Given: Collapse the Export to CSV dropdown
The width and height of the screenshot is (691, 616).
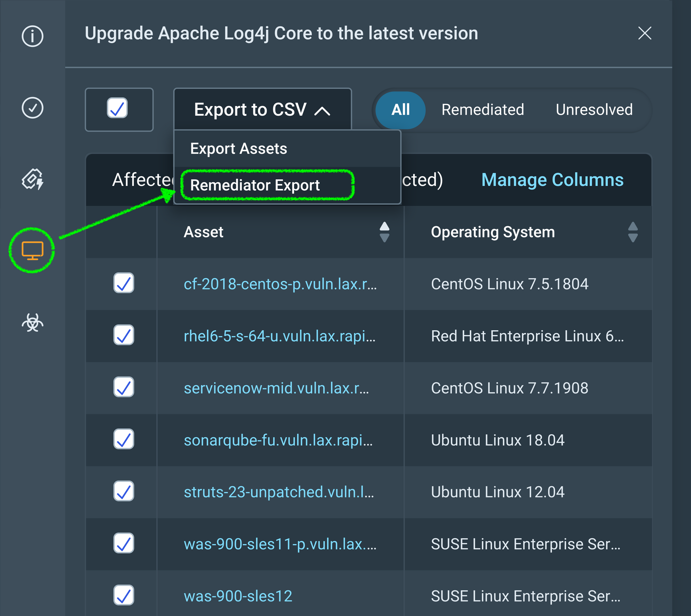Looking at the screenshot, I should click(262, 110).
